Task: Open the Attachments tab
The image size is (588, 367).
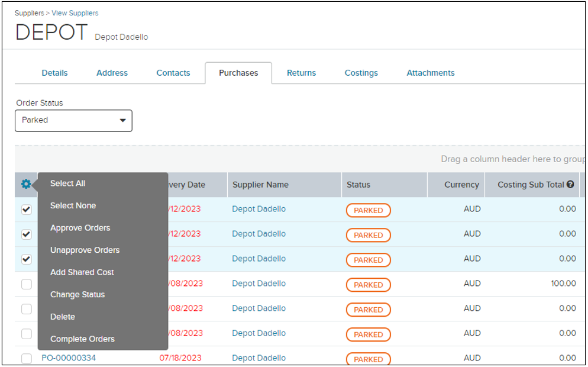Action: click(x=431, y=73)
